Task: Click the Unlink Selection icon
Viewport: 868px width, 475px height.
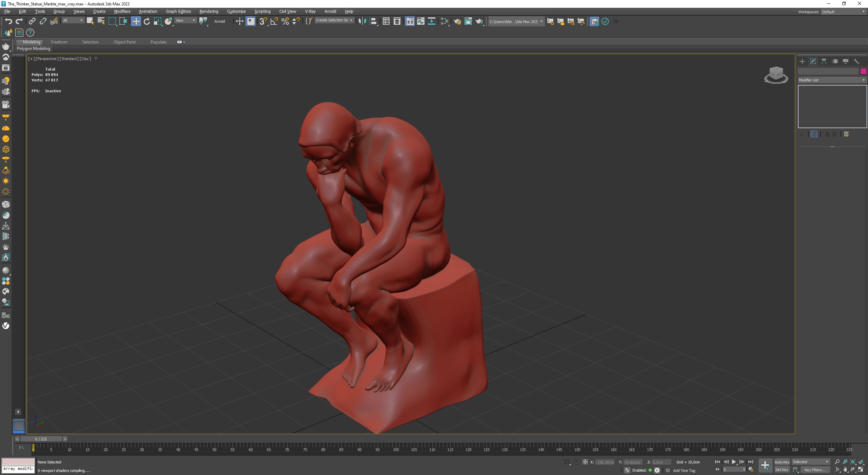Action: click(x=43, y=21)
